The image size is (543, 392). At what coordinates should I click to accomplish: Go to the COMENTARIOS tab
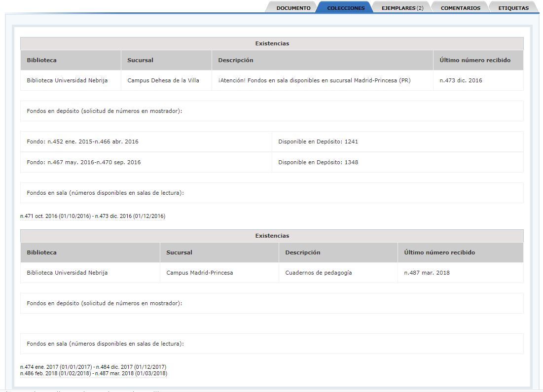coord(460,8)
